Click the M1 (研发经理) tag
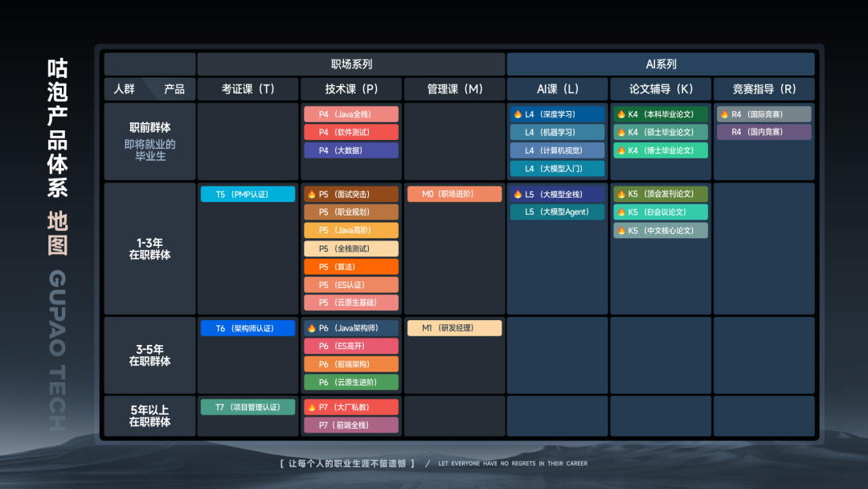The height and width of the screenshot is (489, 868). coord(454,328)
